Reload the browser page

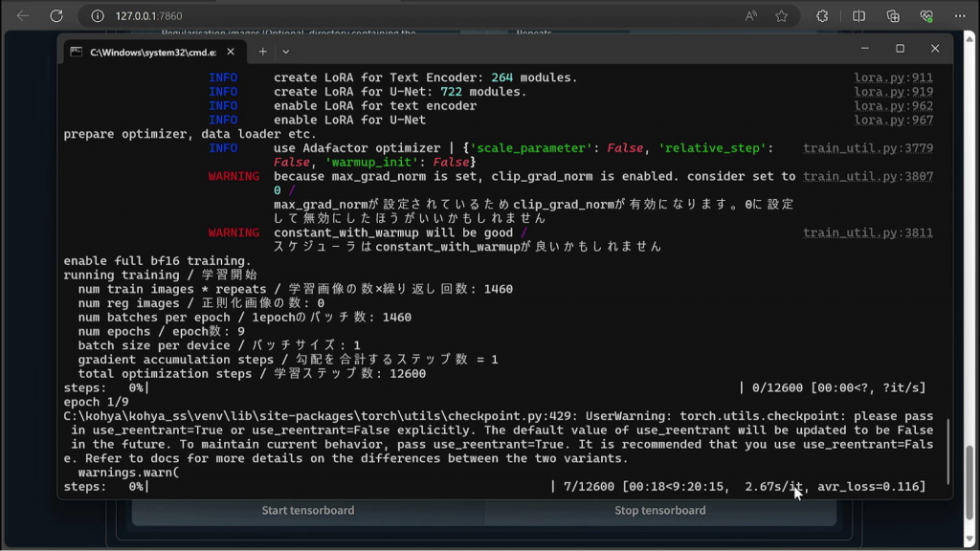(56, 16)
